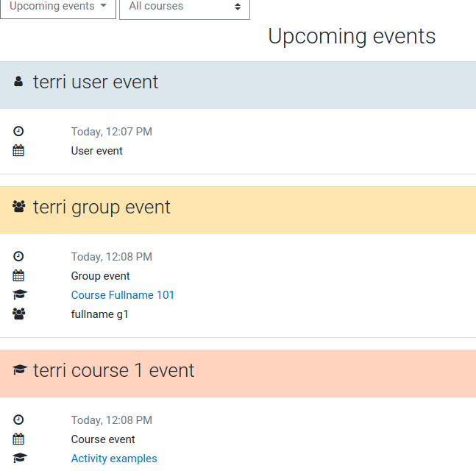Click the group icon beside fullname g1

[19, 314]
